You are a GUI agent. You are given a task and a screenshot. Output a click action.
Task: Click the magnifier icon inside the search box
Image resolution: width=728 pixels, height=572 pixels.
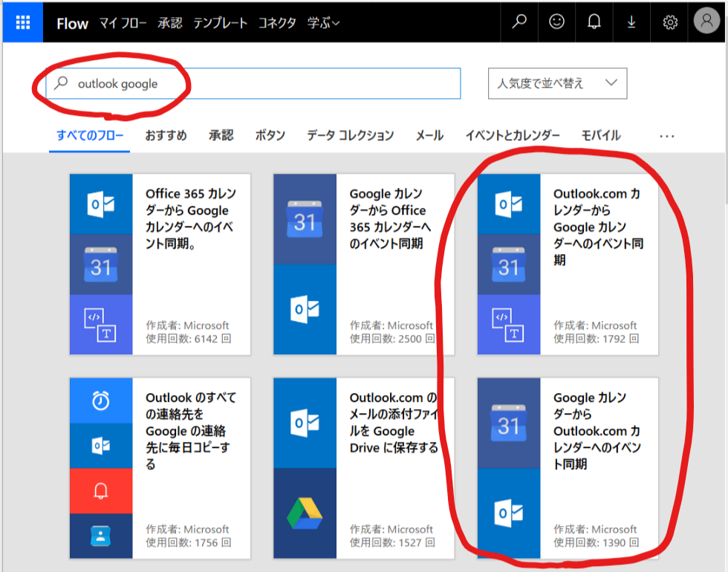pos(61,83)
